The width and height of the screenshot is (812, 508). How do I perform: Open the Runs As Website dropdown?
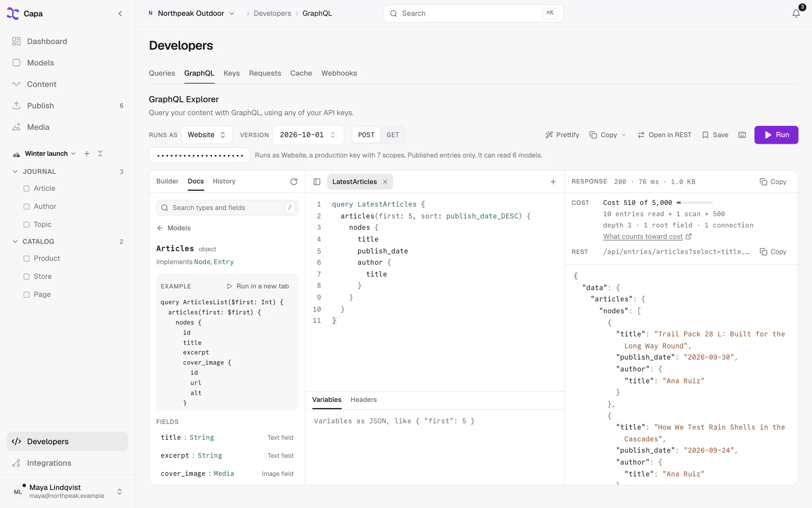click(206, 135)
